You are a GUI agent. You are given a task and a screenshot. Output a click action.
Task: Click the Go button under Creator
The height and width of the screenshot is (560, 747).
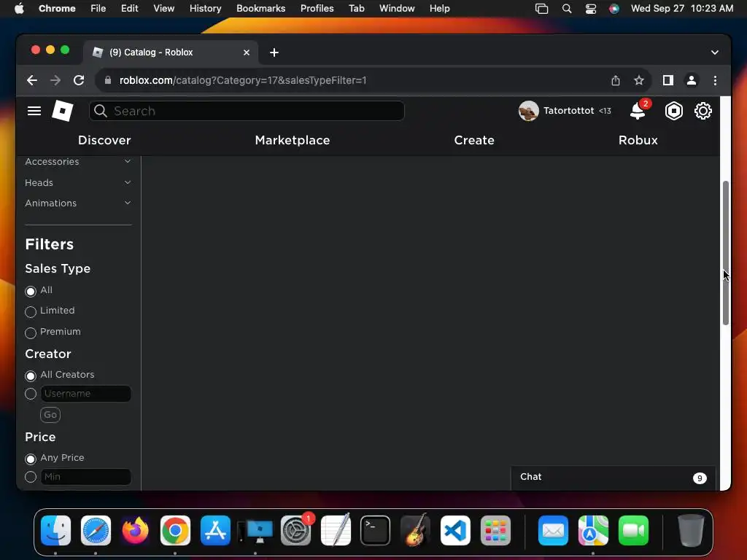[50, 415]
